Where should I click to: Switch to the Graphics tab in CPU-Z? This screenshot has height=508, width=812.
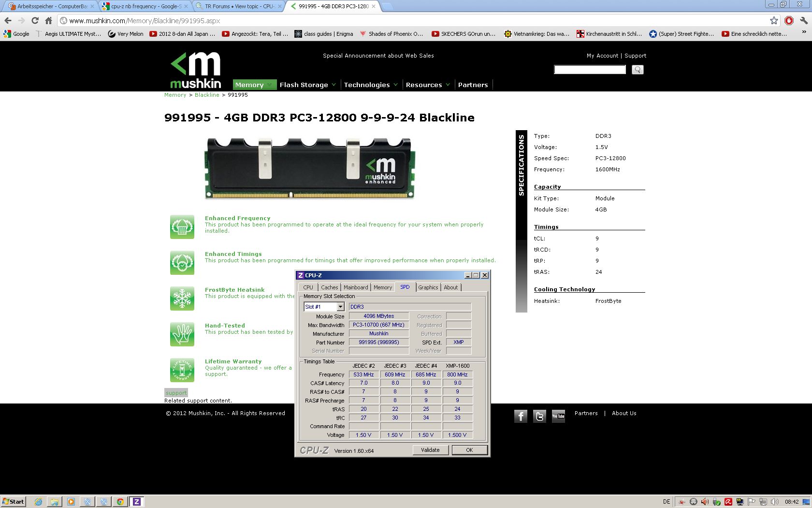(x=428, y=287)
